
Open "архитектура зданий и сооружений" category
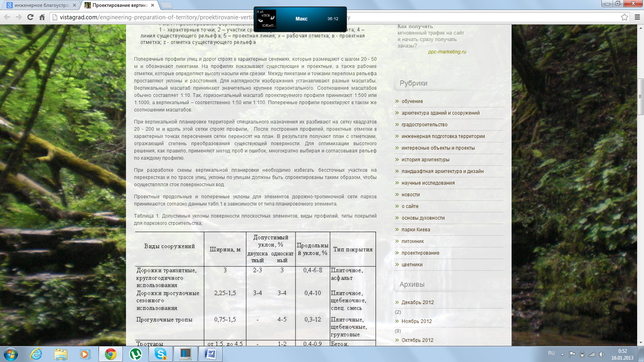click(440, 113)
